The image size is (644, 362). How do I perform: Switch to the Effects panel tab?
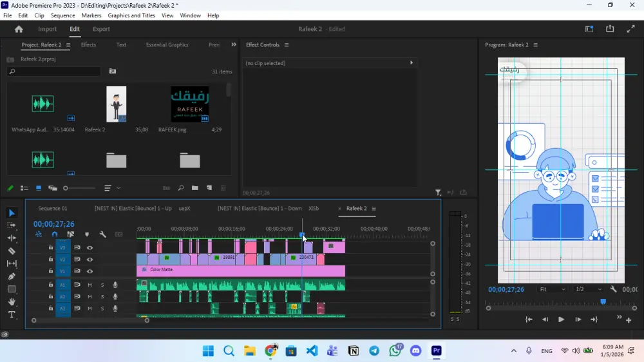pos(88,45)
